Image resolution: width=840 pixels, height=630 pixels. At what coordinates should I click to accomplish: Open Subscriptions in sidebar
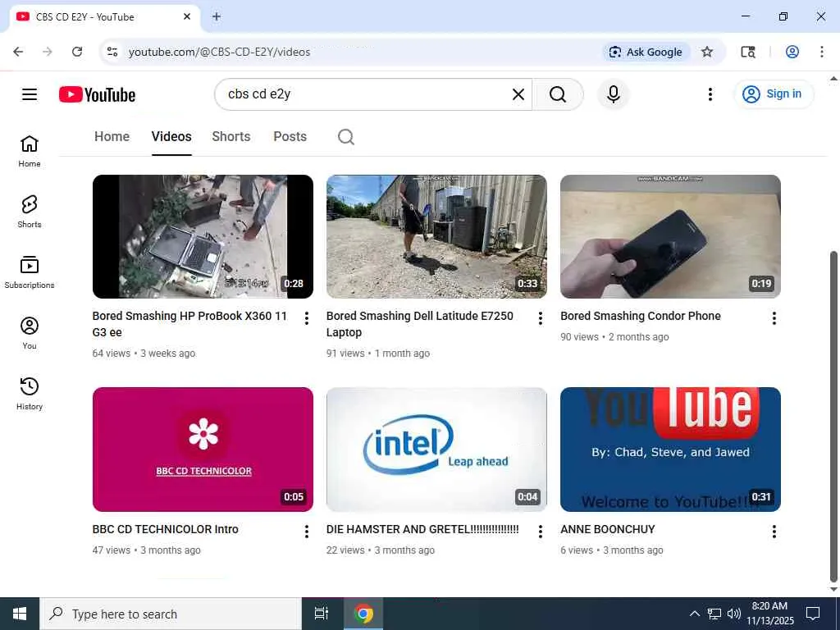coord(30,272)
